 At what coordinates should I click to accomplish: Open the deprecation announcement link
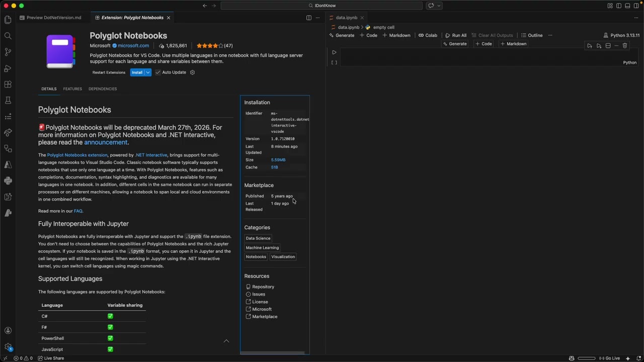point(106,142)
